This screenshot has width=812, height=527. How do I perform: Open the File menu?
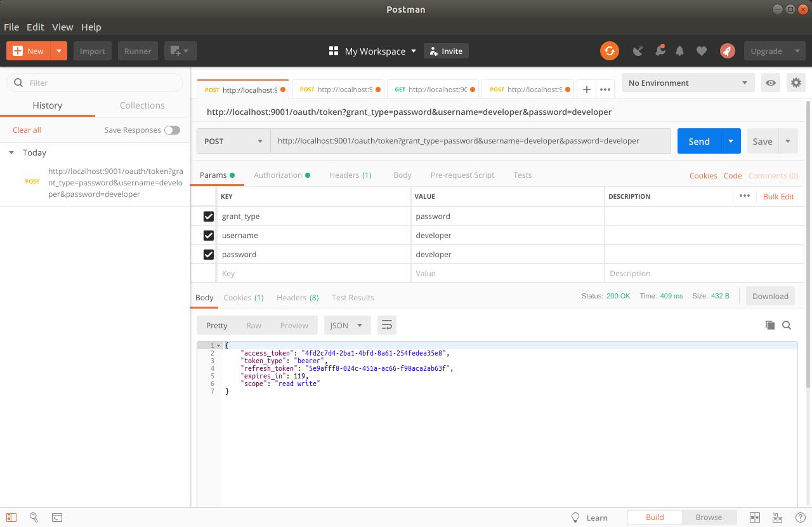tap(11, 27)
